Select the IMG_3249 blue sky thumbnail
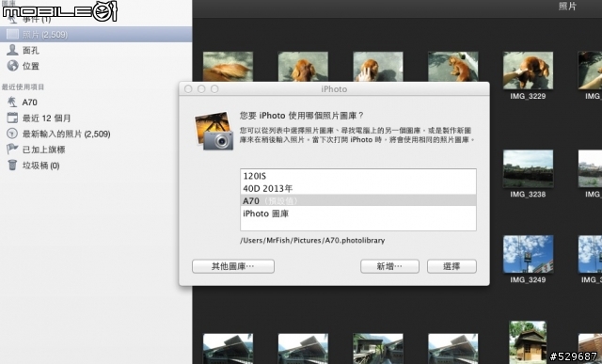602x364 pixels. (528, 254)
